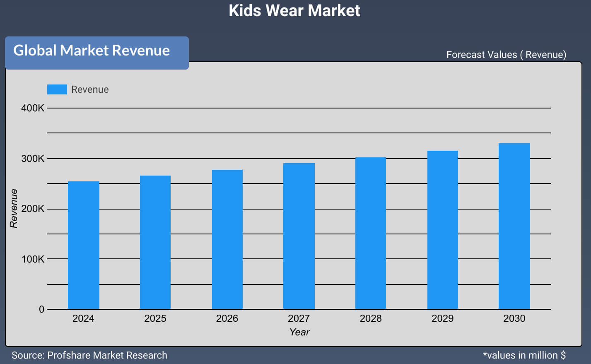Screen dimensions: 591x364
Task: Select the 2024 revenue bar
Action: (x=84, y=245)
